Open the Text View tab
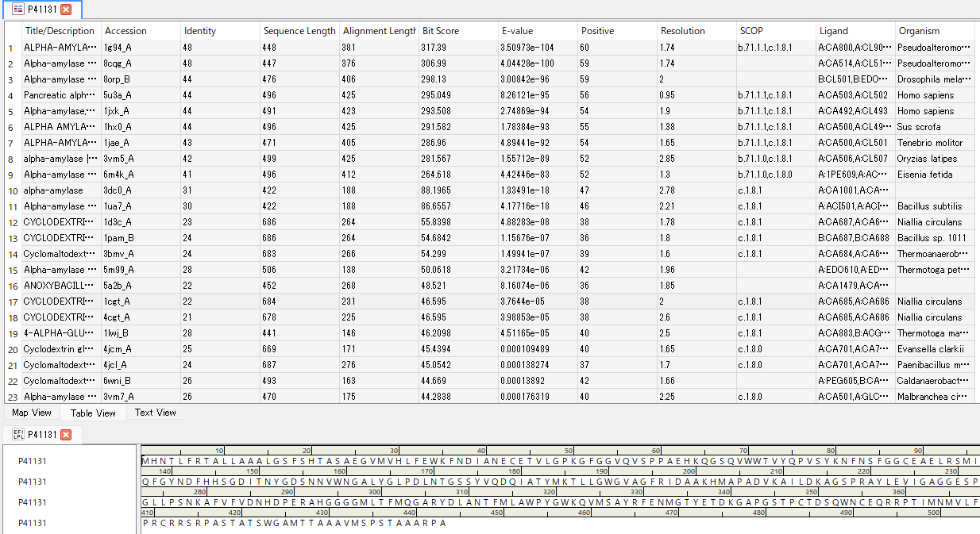 [x=155, y=413]
